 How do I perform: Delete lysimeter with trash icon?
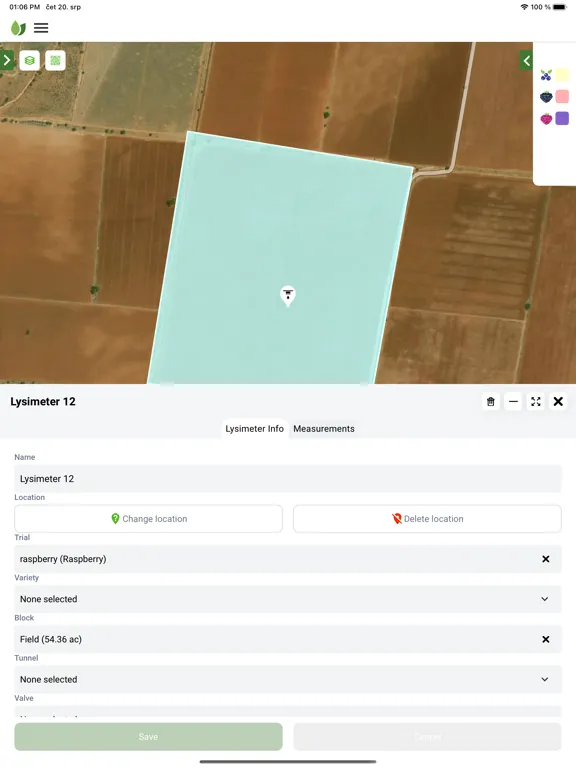pos(491,402)
